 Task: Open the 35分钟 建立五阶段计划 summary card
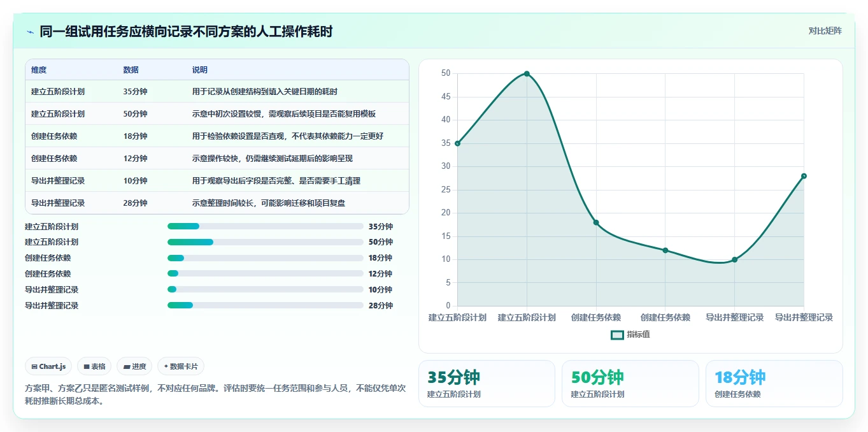click(x=487, y=384)
